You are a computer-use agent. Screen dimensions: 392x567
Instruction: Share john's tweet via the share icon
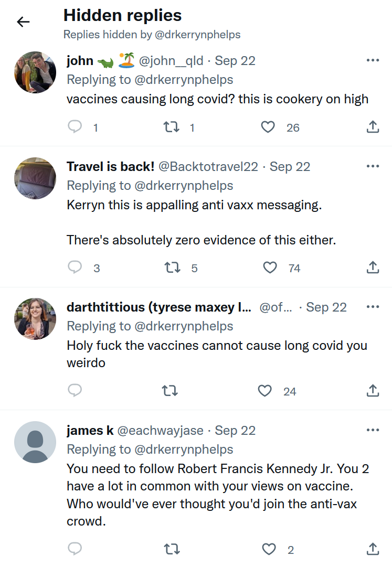pos(372,127)
